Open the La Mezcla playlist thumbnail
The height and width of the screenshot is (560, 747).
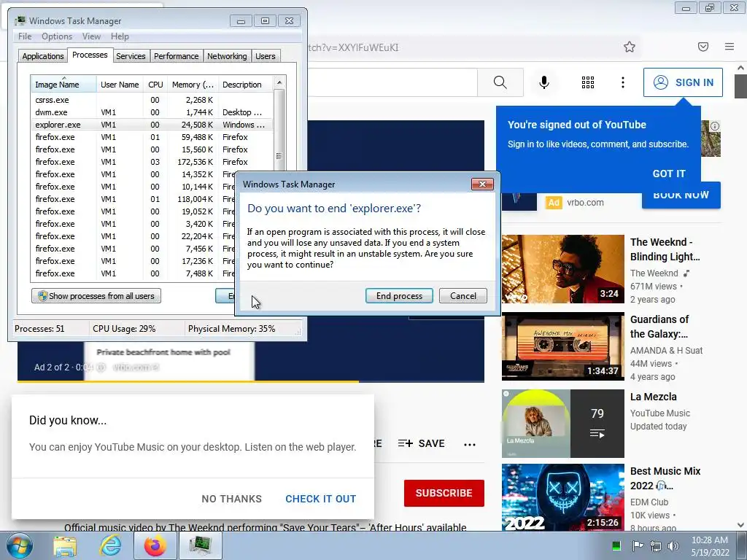562,424
